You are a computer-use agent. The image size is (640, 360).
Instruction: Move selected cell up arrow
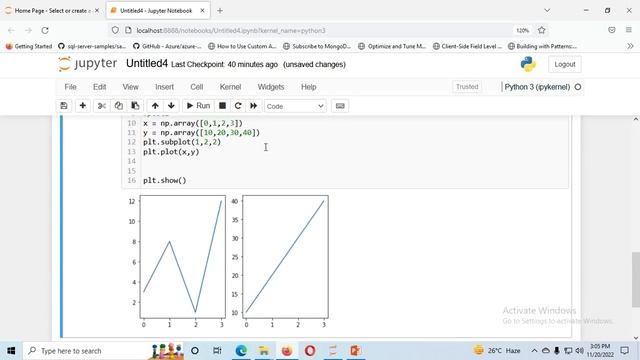point(155,106)
